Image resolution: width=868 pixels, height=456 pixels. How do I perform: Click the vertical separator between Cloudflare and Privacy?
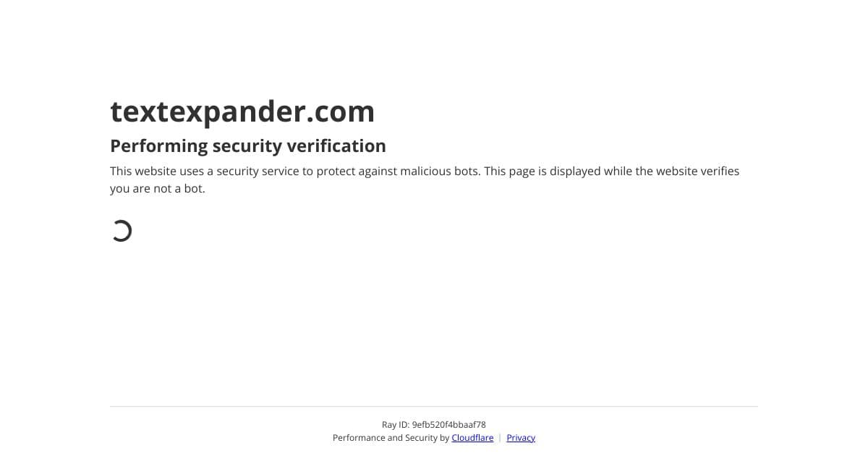click(x=500, y=438)
